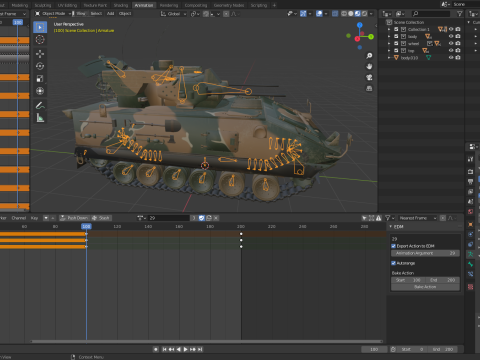This screenshot has height=360, width=480.
Task: Toggle Export Action to EDM checkbox
Action: point(393,246)
